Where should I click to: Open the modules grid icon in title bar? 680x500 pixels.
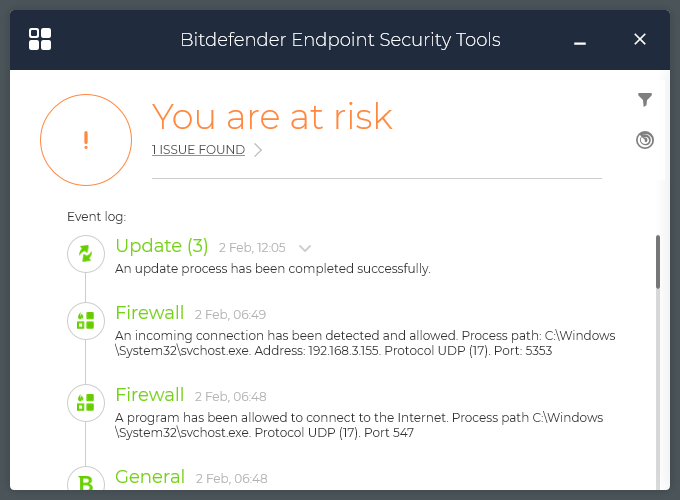(40, 39)
